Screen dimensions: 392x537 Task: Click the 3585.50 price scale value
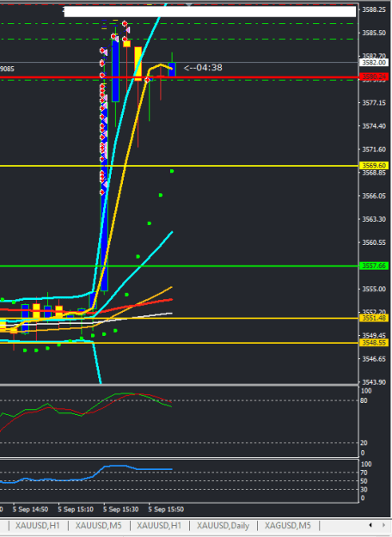point(374,33)
